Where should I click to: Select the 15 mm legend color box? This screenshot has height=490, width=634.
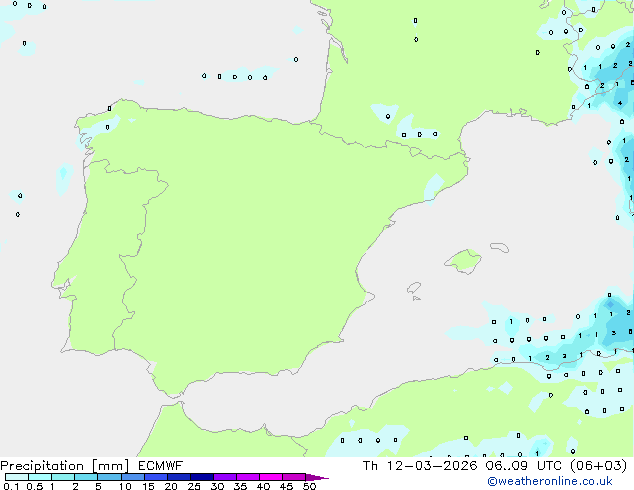pos(156,477)
